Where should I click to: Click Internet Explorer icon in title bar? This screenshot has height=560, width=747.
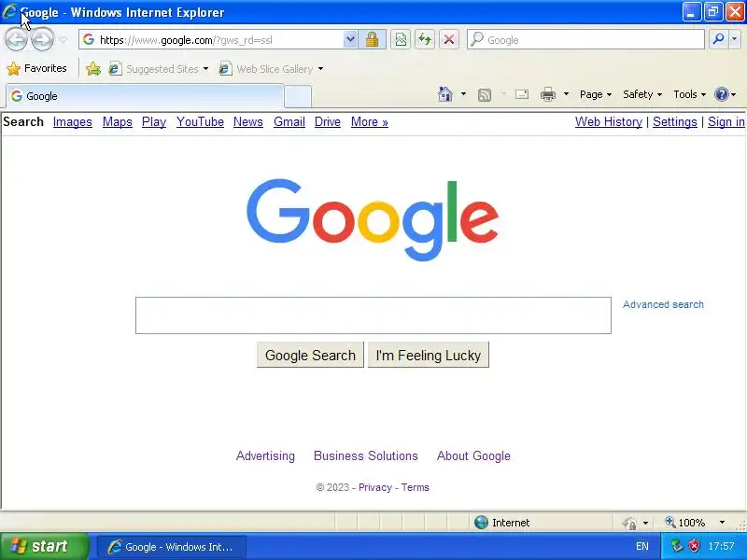click(x=9, y=11)
